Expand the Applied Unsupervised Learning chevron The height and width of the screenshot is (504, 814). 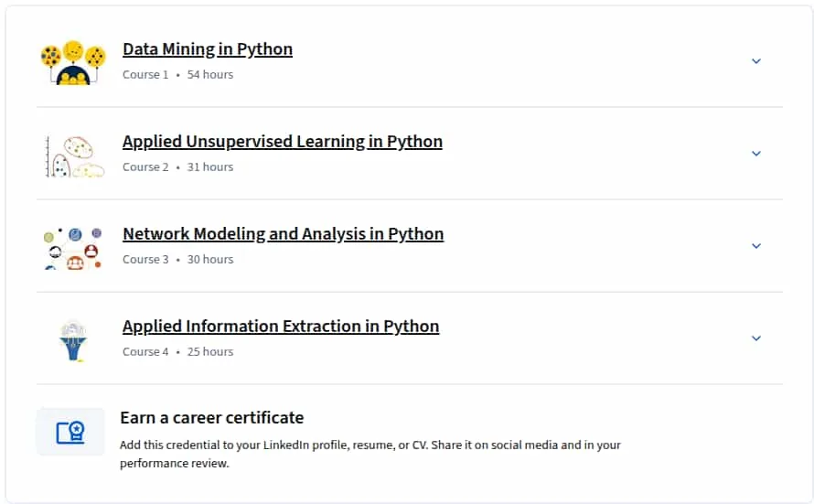click(756, 154)
